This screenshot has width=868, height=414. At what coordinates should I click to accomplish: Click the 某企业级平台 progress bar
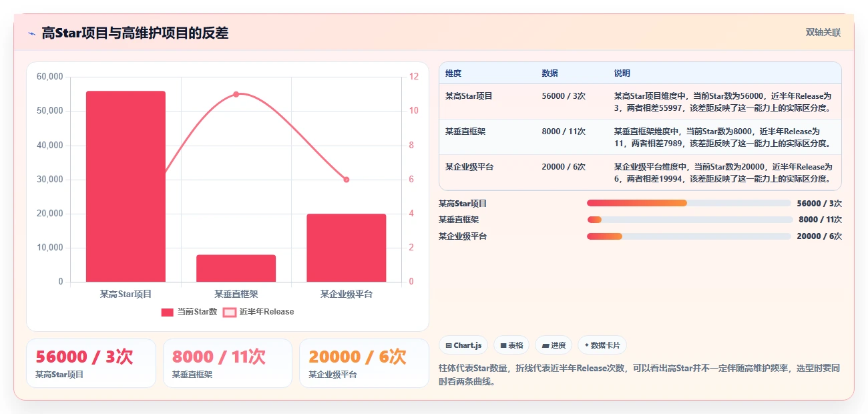[x=688, y=236]
